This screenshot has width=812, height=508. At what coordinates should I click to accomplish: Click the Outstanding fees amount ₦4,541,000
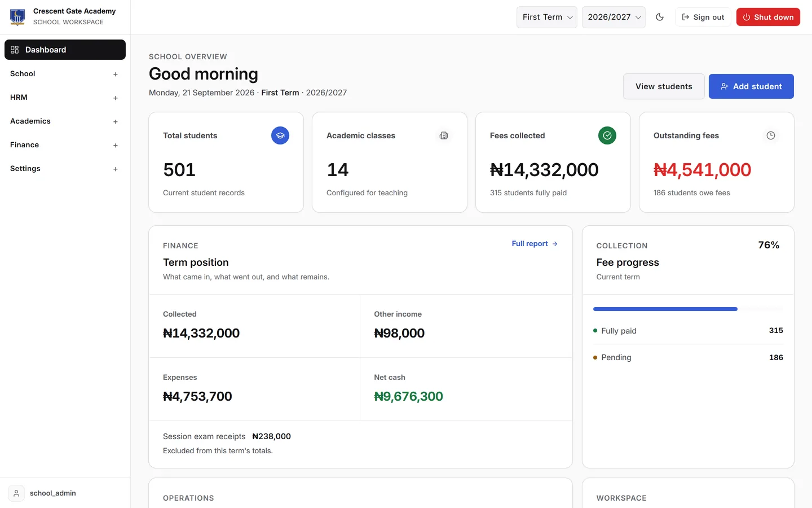tap(702, 170)
